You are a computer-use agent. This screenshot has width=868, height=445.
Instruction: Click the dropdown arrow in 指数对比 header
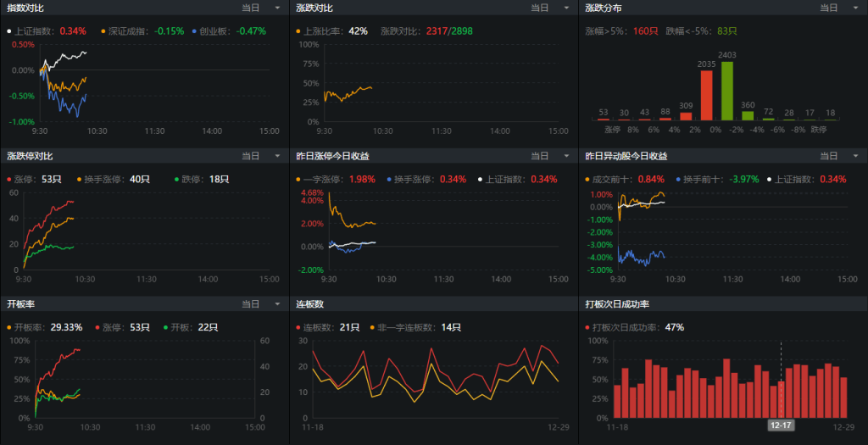pyautogui.click(x=276, y=8)
